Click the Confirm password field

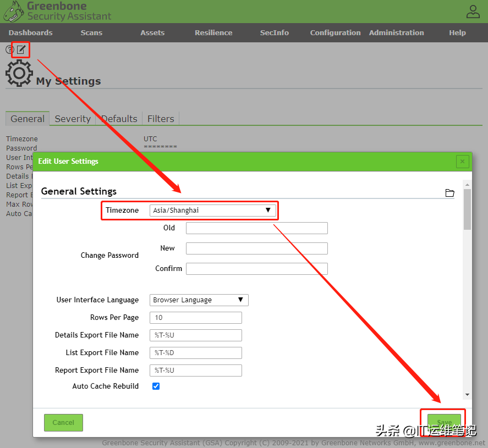click(256, 269)
